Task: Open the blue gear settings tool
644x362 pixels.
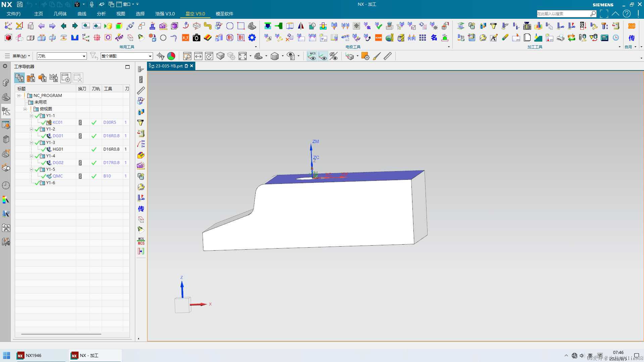Action: 252,38
